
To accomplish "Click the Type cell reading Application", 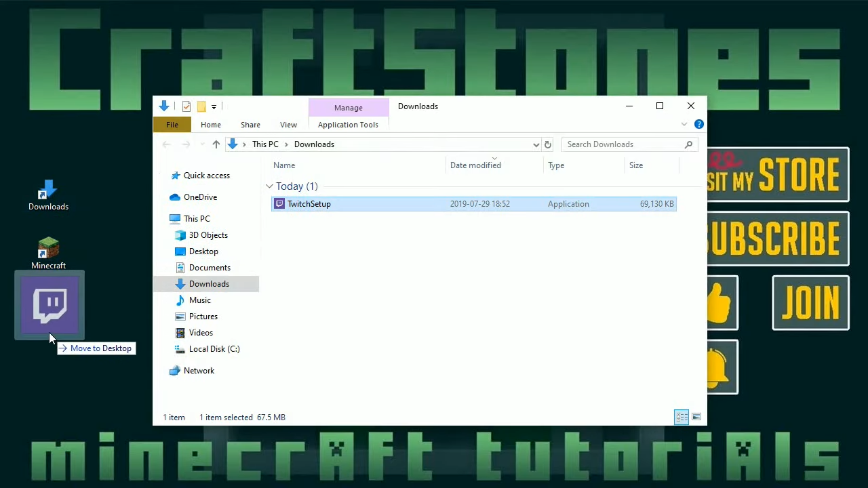I will 568,204.
